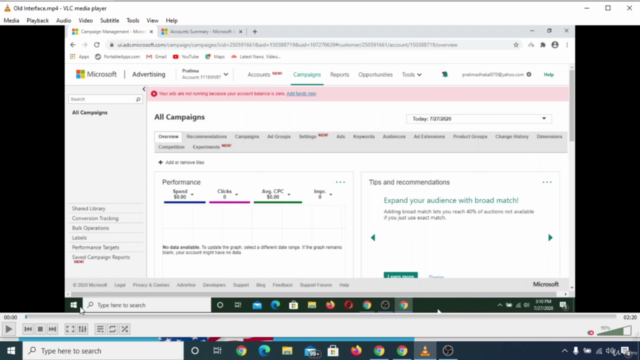Screen dimensions: 640x360
Task: Open the Reports page in the top navigation
Action: tap(340, 75)
